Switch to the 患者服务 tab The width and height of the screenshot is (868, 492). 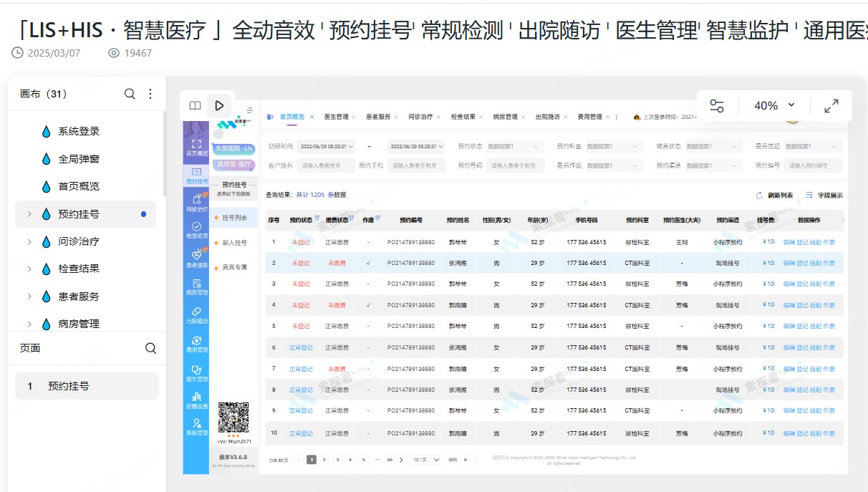click(378, 117)
